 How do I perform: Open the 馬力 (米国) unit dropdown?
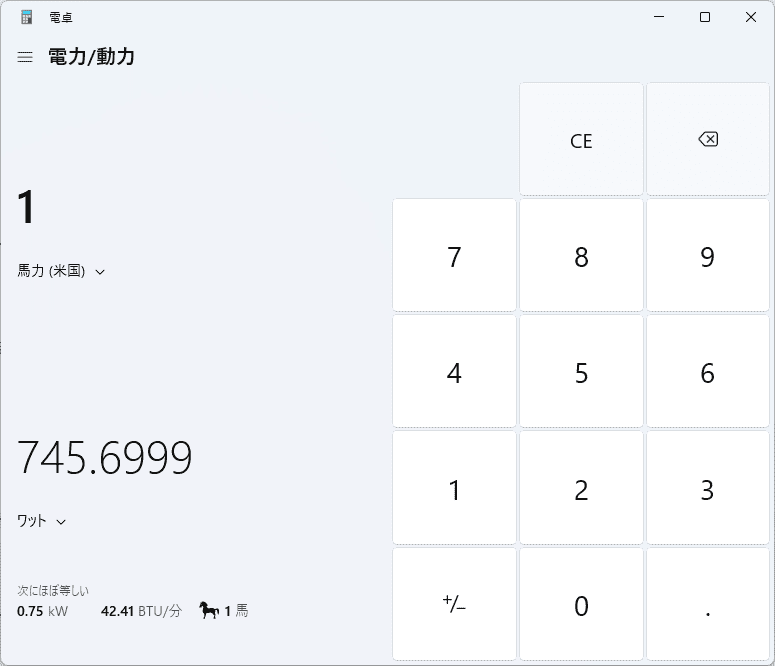[x=61, y=271]
